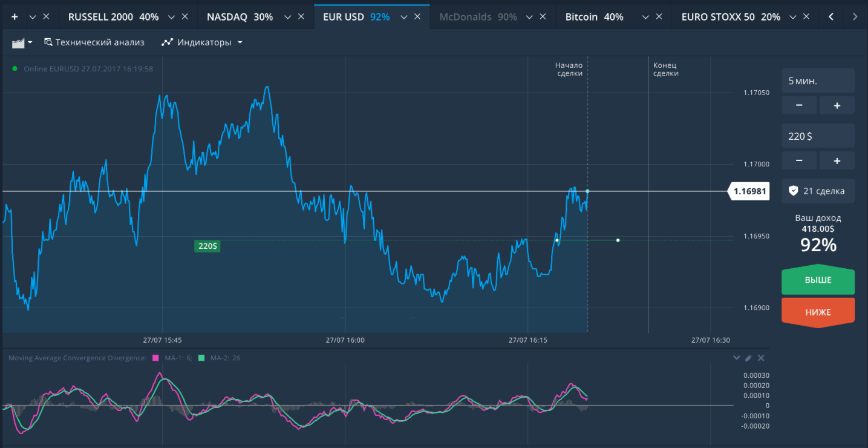Expand the Индикаторы dropdown
Image resolution: width=868 pixels, height=448 pixels.
click(202, 42)
